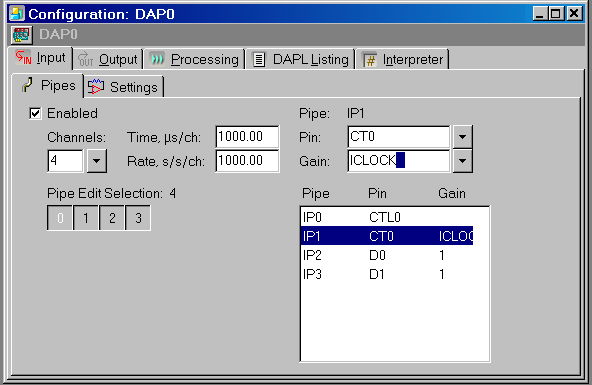
Task: Open the DAPL Listing tab
Action: 300,59
